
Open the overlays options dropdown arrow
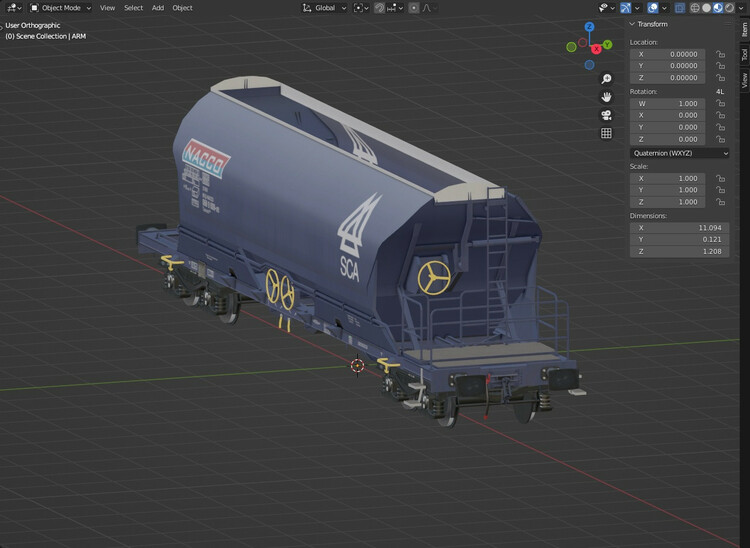664,8
